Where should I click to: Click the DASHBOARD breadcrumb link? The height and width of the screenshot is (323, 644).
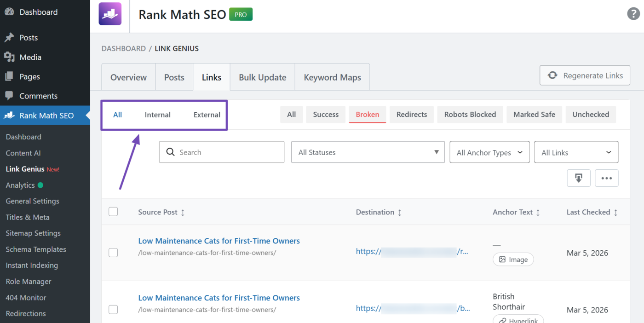tap(124, 48)
